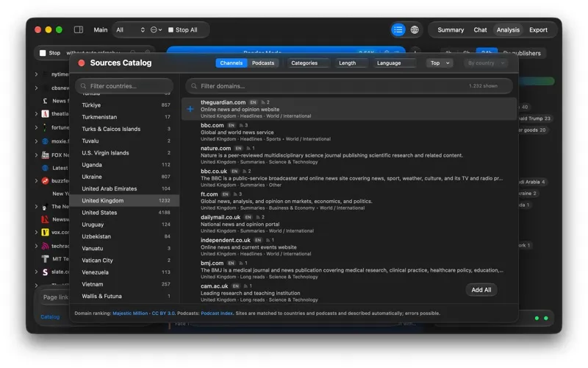Focus the Filter domains search field
Image resolution: width=588 pixels, height=368 pixels.
coord(348,86)
